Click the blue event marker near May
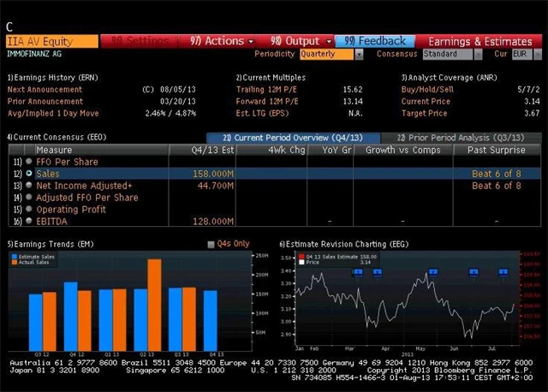 click(433, 272)
